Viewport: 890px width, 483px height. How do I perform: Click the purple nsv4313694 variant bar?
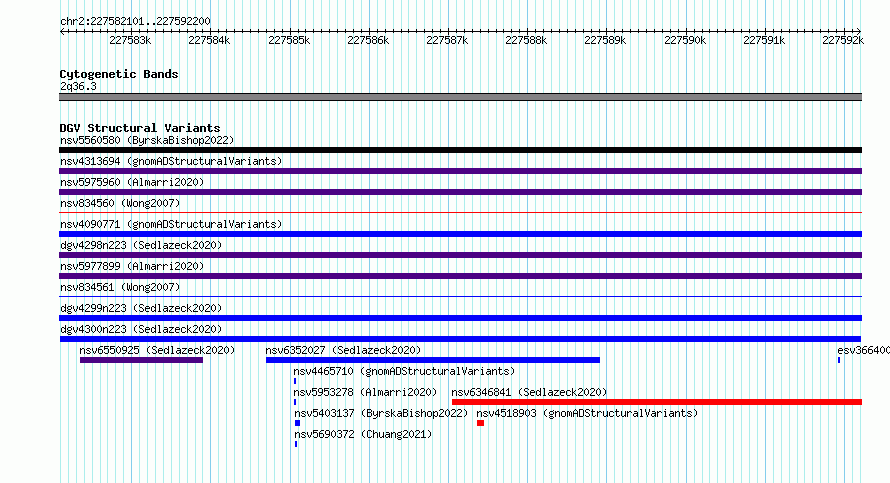click(460, 171)
